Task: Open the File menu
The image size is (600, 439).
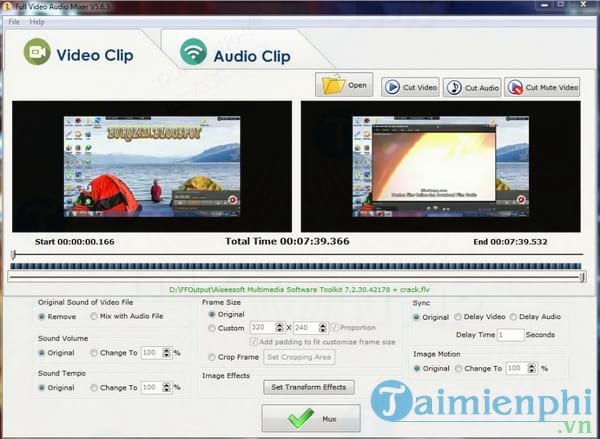Action: click(14, 22)
